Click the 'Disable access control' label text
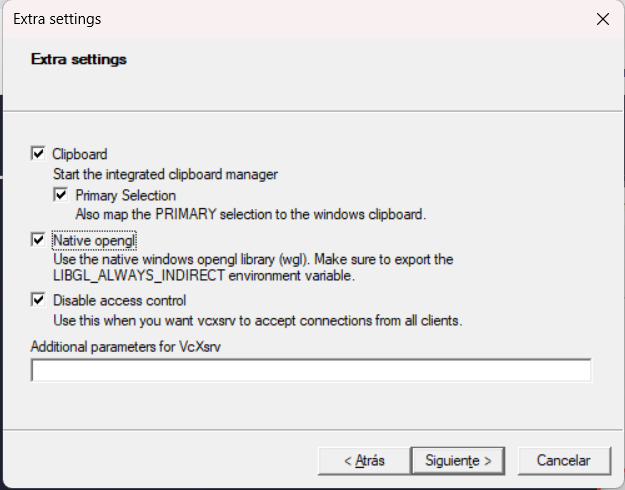This screenshot has height=490, width=625. pyautogui.click(x=119, y=300)
